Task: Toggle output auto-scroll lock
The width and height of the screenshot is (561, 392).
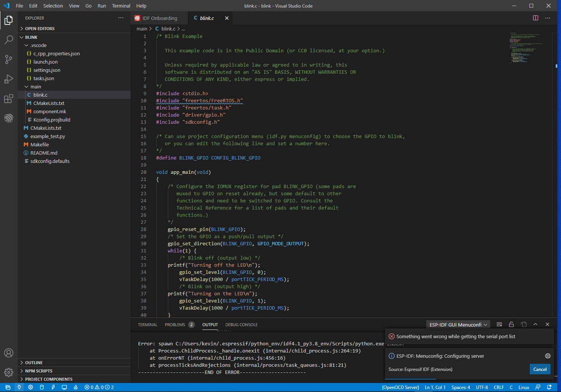Action: tap(511, 324)
